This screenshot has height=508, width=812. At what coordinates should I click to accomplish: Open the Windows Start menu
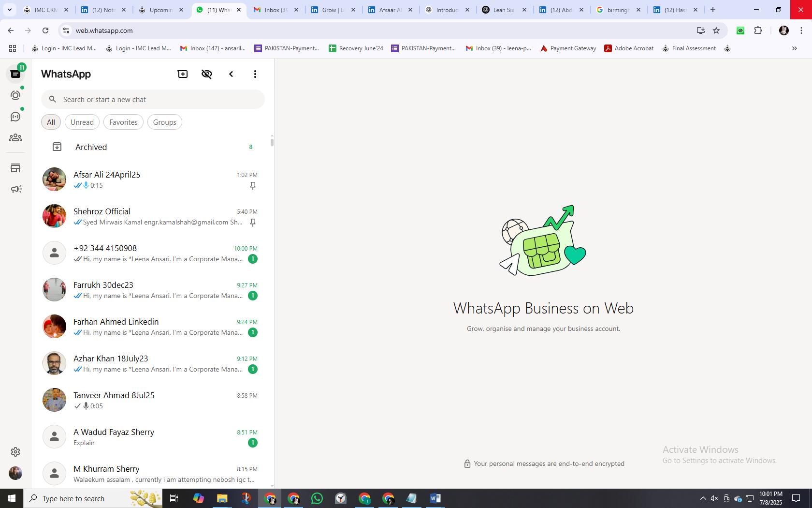coord(12,498)
